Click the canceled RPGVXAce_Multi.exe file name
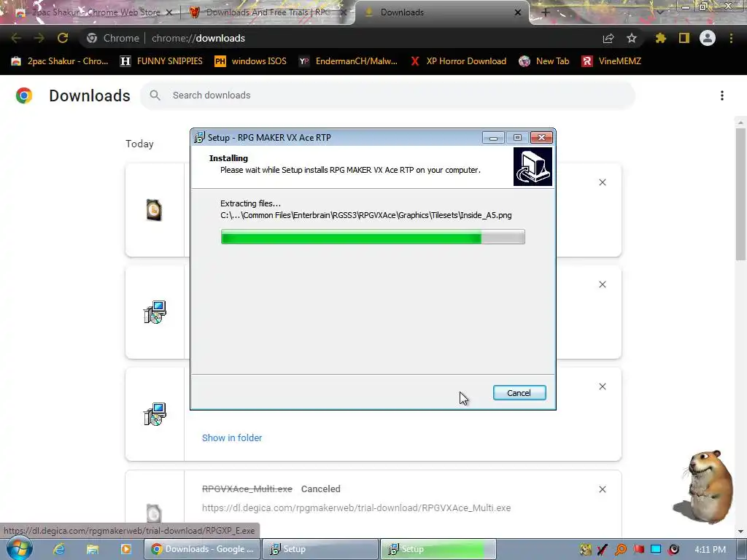Image resolution: width=747 pixels, height=560 pixels. pos(247,489)
